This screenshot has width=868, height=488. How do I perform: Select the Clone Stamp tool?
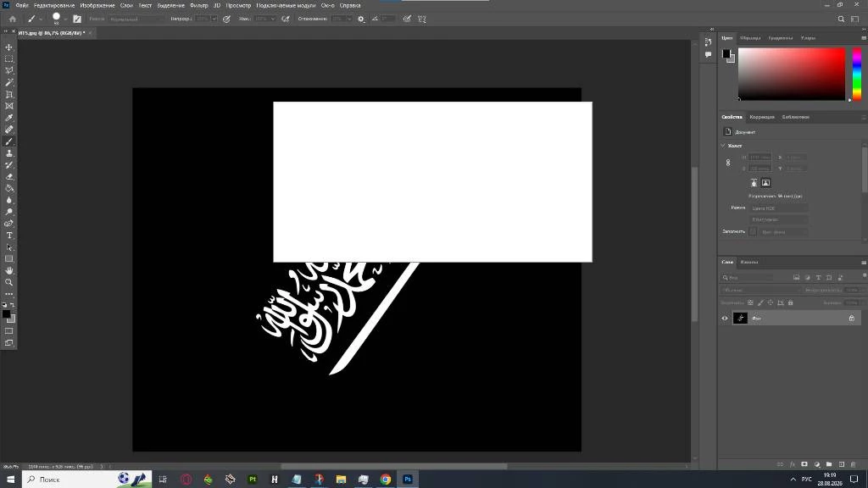coord(8,153)
